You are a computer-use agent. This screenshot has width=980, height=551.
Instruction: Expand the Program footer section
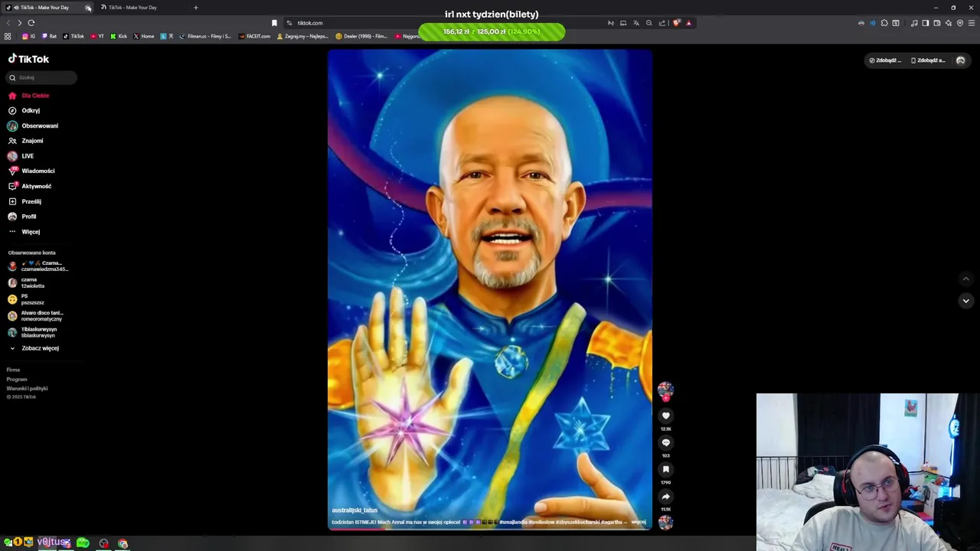[x=17, y=380]
